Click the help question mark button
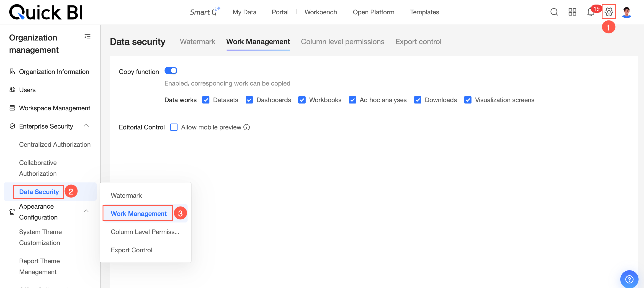Image resolution: width=644 pixels, height=288 pixels. [629, 279]
